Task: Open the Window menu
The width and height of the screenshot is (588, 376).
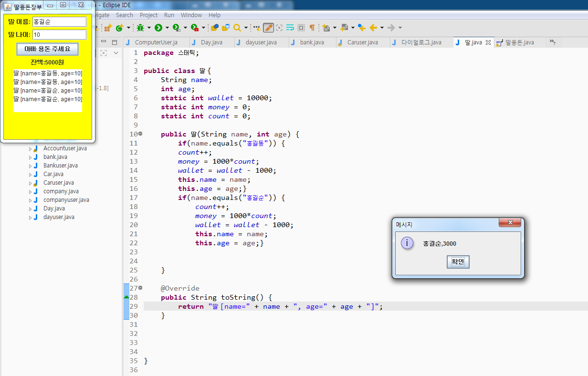Action: tap(191, 15)
